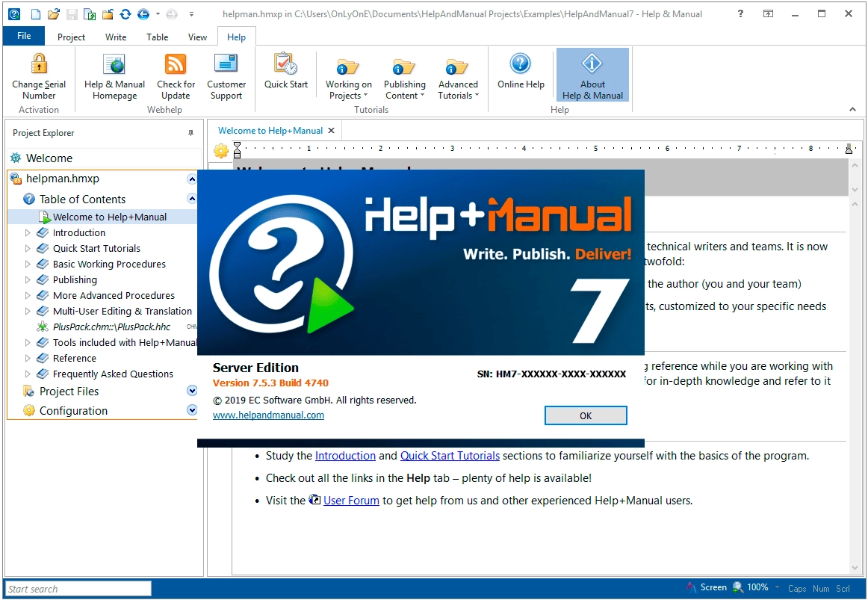This screenshot has width=868, height=600.
Task: Switch to the View ribbon tab
Action: click(197, 37)
